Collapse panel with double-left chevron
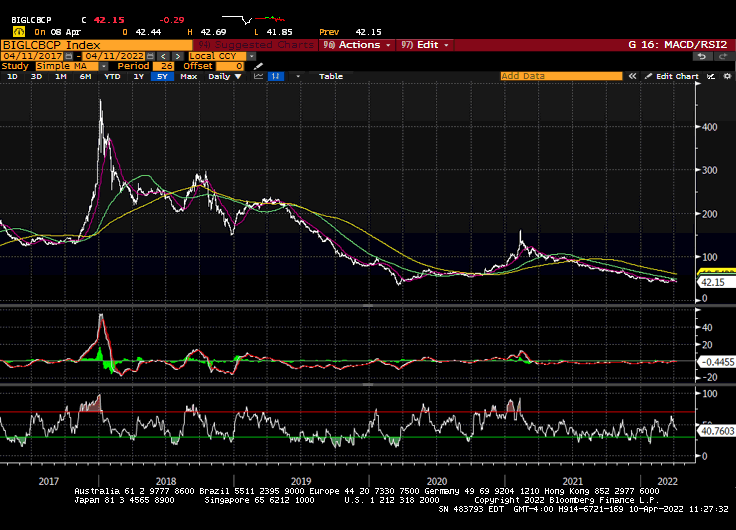Image resolution: width=736 pixels, height=530 pixels. pos(632,76)
